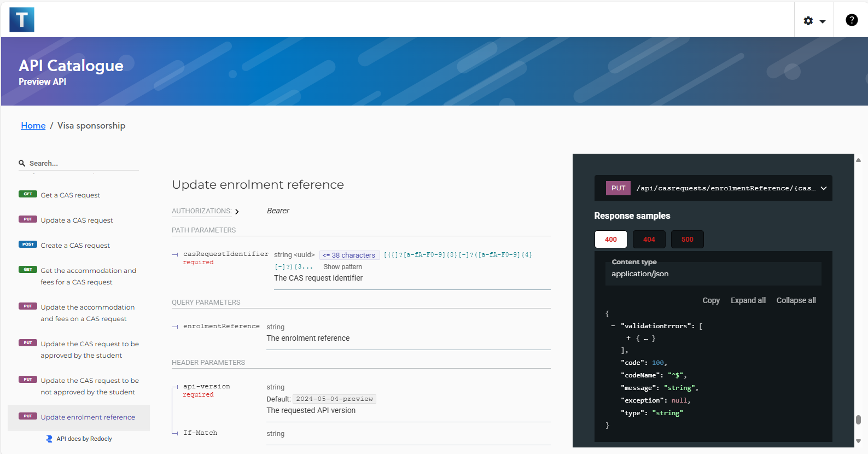This screenshot has height=454, width=868.
Task: Click the search magnifier icon
Action: pyautogui.click(x=22, y=163)
